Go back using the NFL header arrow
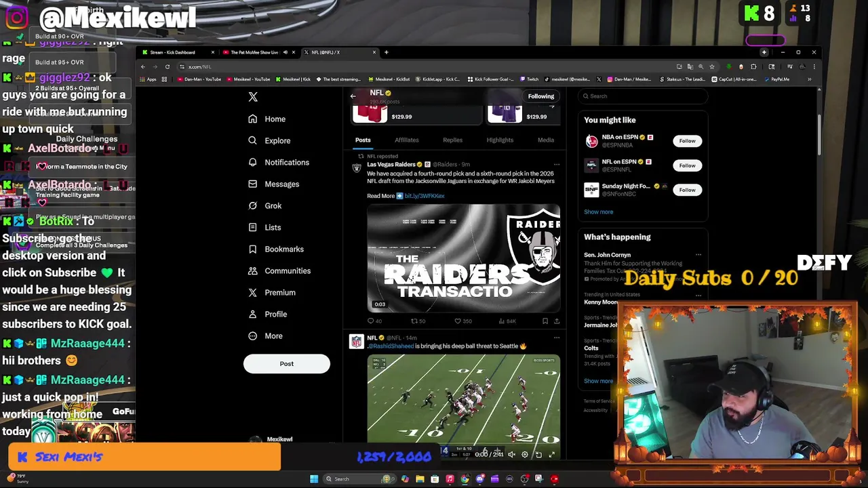 point(353,96)
